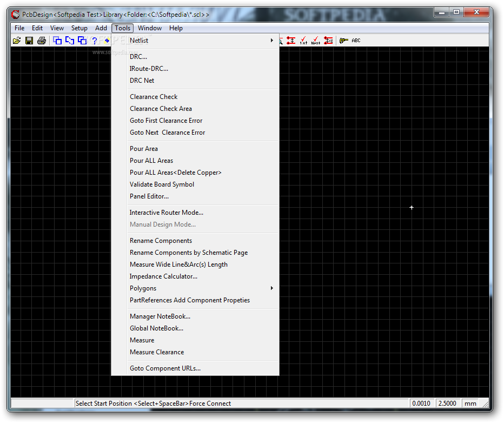The image size is (504, 423).
Task: Choose Goto First Clearance Error
Action: coord(195,121)
